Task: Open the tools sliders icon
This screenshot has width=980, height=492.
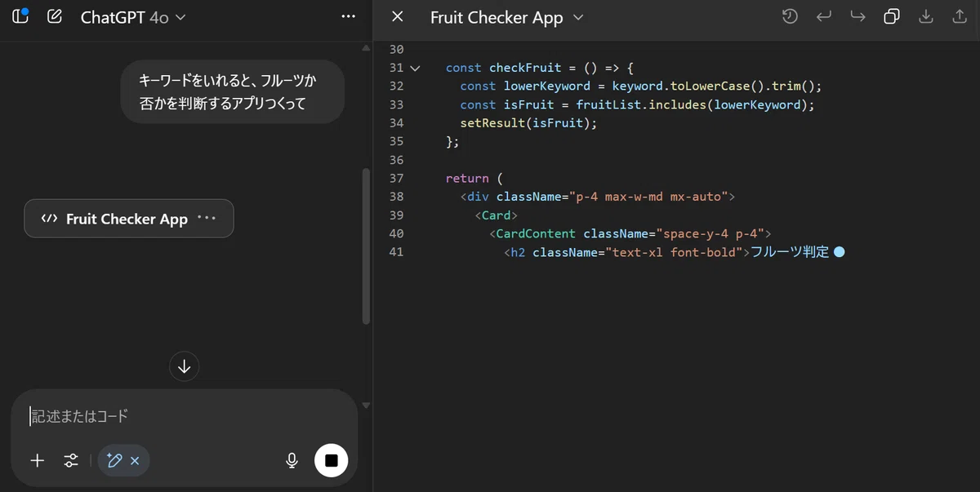Action: click(x=71, y=461)
